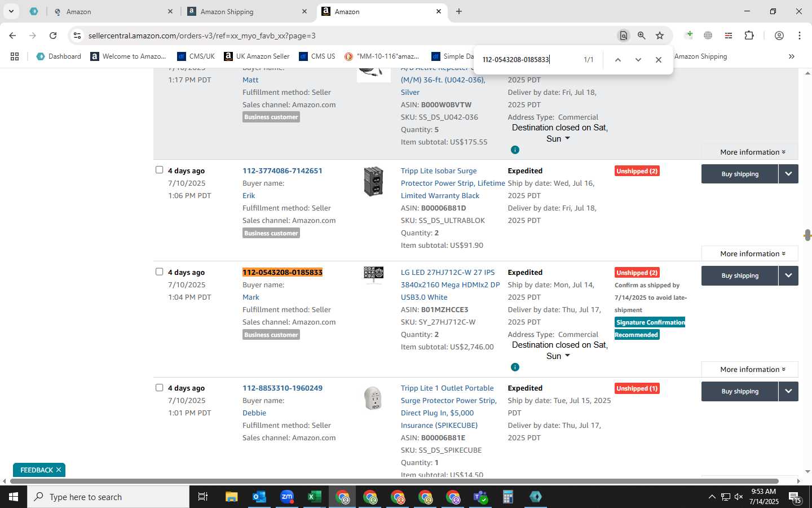Open highlighted order 112-0543208-0185833

point(283,272)
